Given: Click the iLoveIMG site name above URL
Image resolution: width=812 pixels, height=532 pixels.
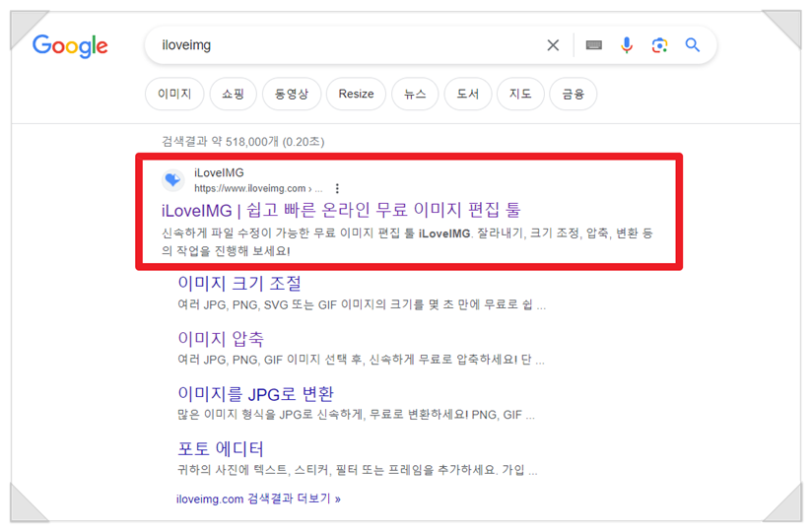Looking at the screenshot, I should tap(219, 172).
